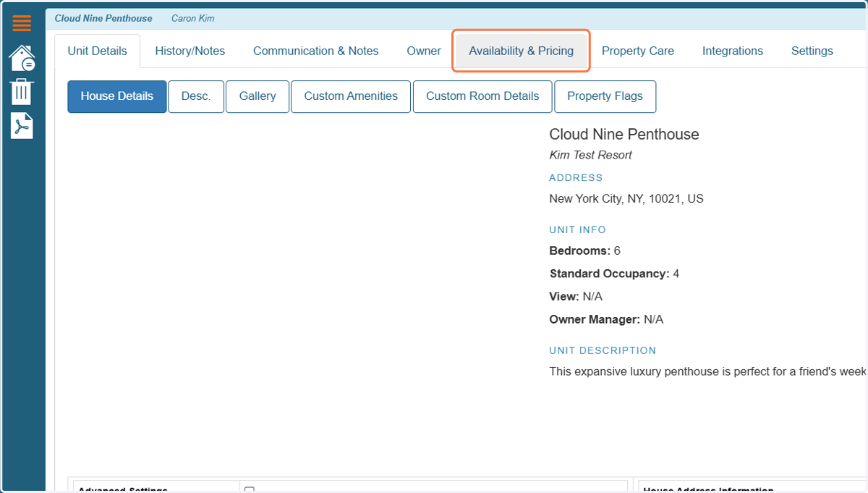The height and width of the screenshot is (493, 868).
Task: Click the UNIT DESCRIPTION section label
Action: tap(603, 350)
